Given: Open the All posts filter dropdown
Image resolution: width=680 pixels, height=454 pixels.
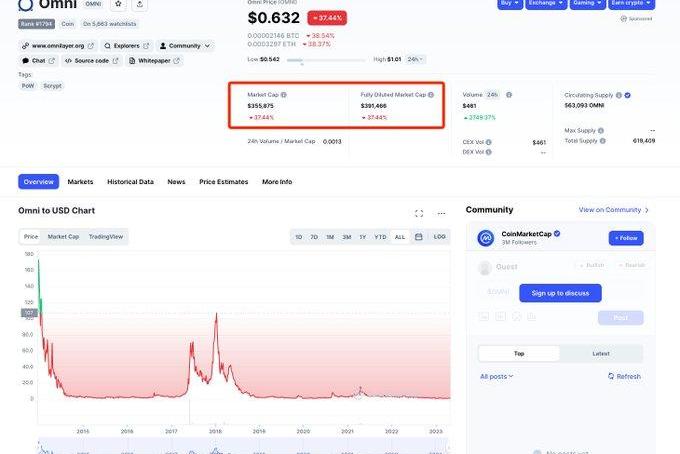Looking at the screenshot, I should [x=497, y=376].
